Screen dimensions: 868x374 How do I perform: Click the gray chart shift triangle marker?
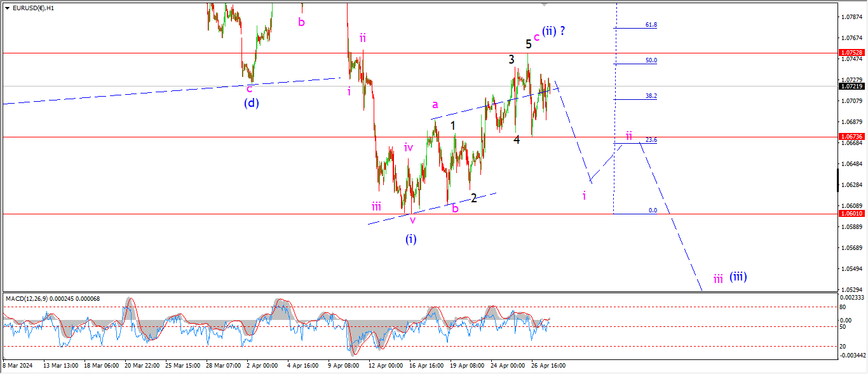click(x=543, y=4)
